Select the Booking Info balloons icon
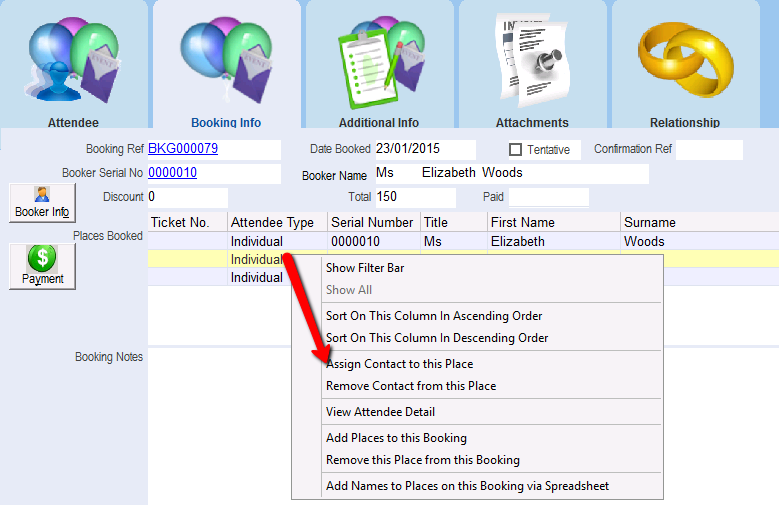 [226, 60]
